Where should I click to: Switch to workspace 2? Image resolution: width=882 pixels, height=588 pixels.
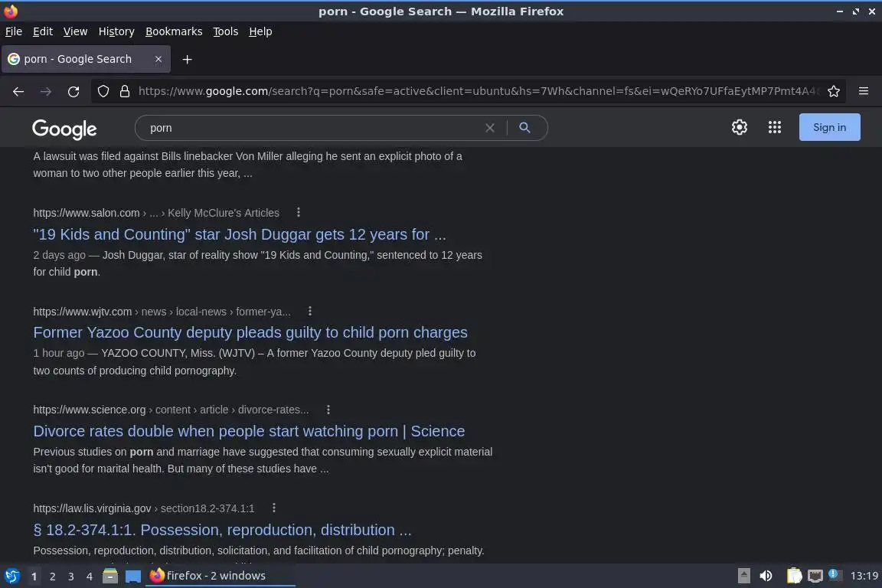point(52,577)
